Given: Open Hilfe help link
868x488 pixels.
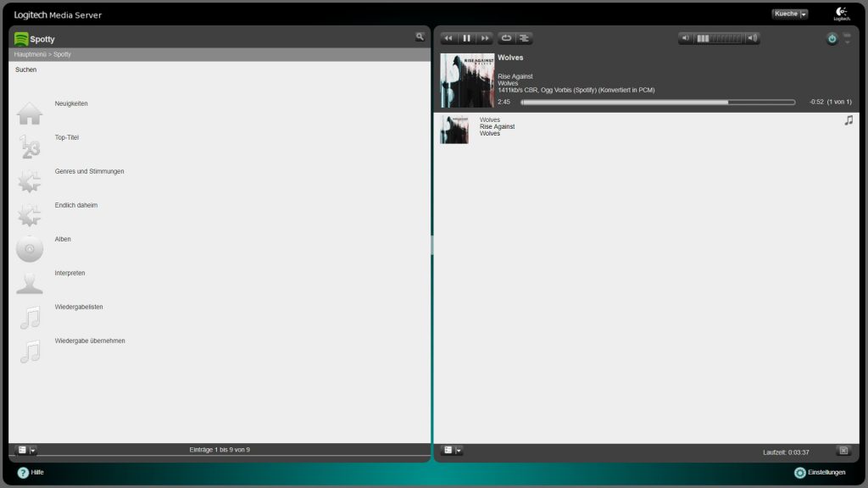Looking at the screenshot, I should coord(37,473).
